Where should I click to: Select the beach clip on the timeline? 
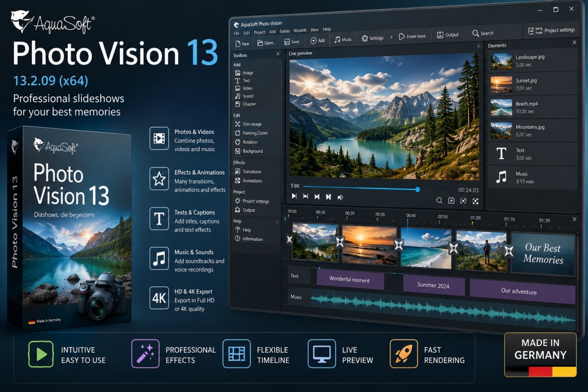(426, 248)
